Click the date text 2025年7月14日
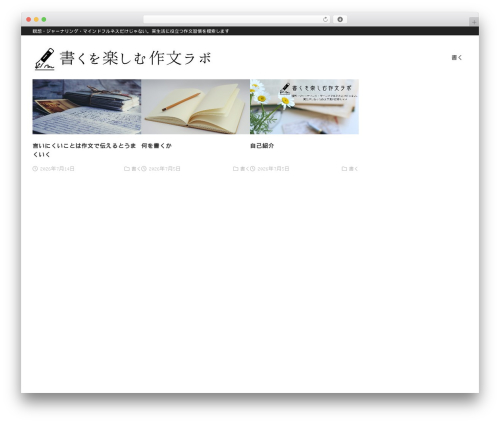The width and height of the screenshot is (500, 423). [57, 169]
